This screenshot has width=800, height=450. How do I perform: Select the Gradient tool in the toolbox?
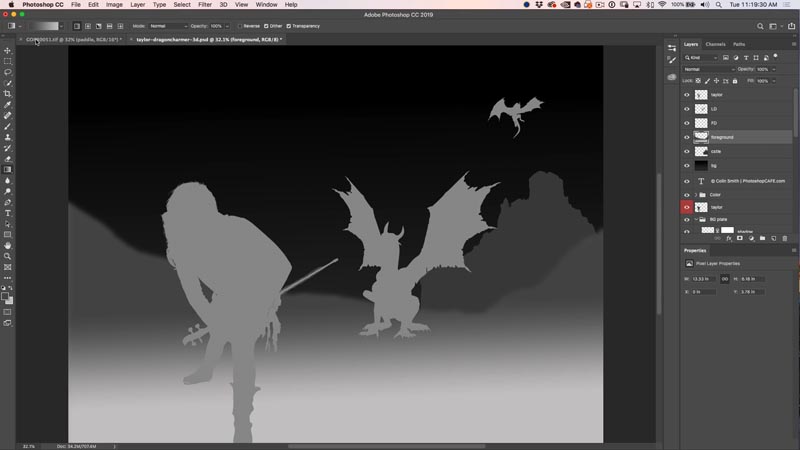(8, 170)
